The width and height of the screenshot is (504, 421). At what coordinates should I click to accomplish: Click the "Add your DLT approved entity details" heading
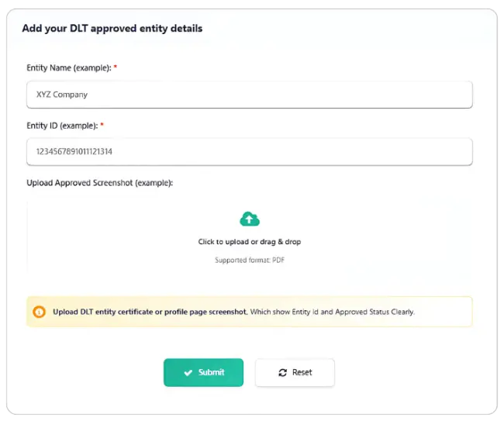coord(112,29)
